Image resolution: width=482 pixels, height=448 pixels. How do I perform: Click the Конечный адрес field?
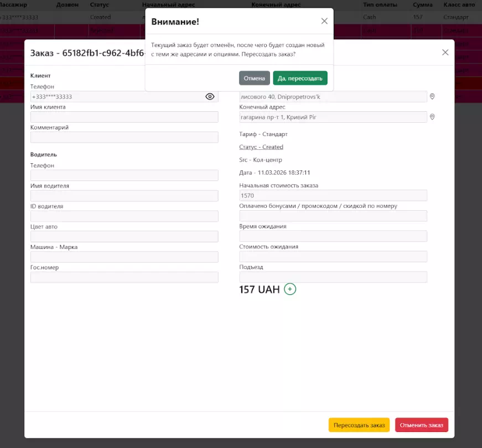(x=333, y=117)
